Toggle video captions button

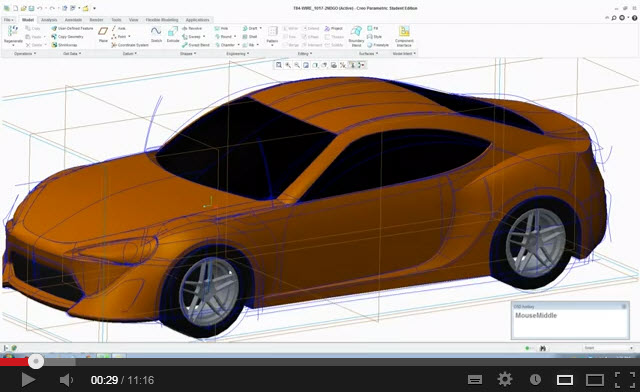point(475,380)
